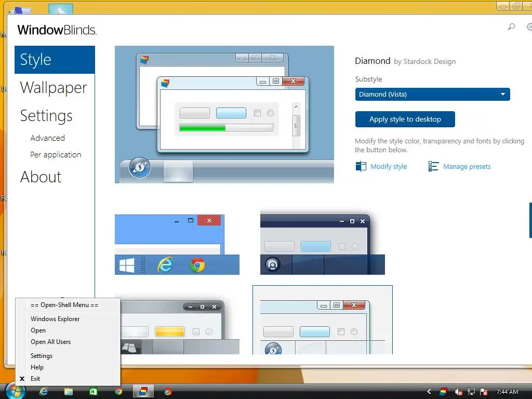Screen dimensions: 532x399
Task: Expand the Diamond (Vista) substyle dropdown
Action: 433,95
